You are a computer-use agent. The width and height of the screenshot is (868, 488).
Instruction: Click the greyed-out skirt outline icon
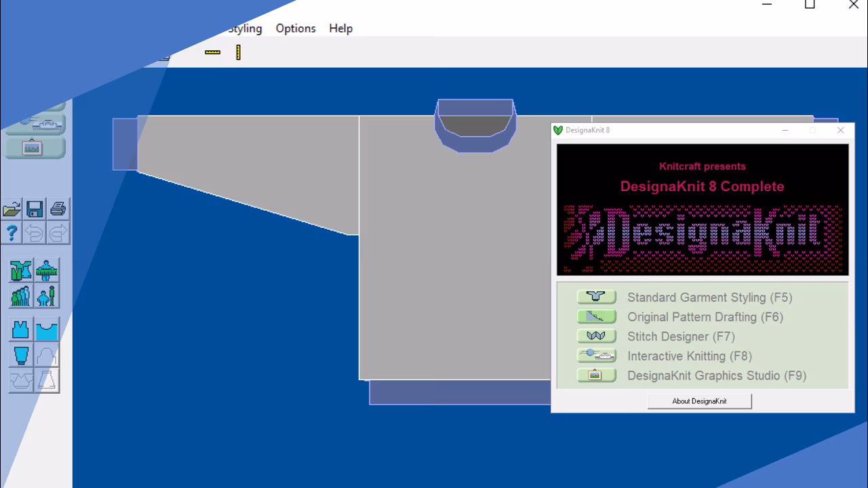pos(47,380)
